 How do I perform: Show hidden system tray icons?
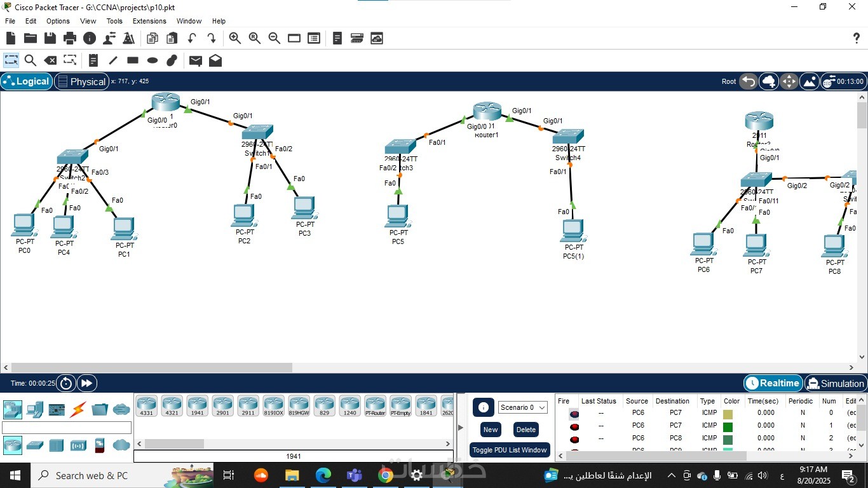point(671,475)
